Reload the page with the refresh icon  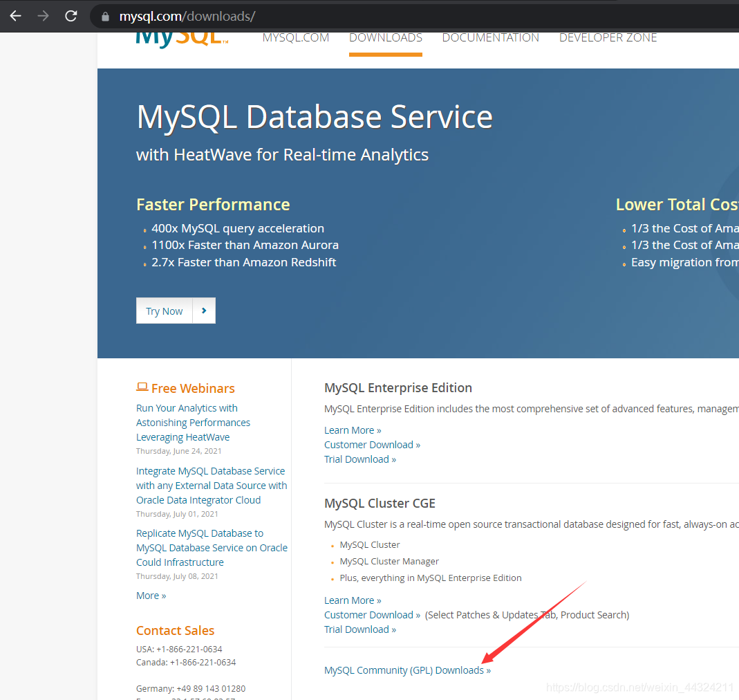coord(71,16)
